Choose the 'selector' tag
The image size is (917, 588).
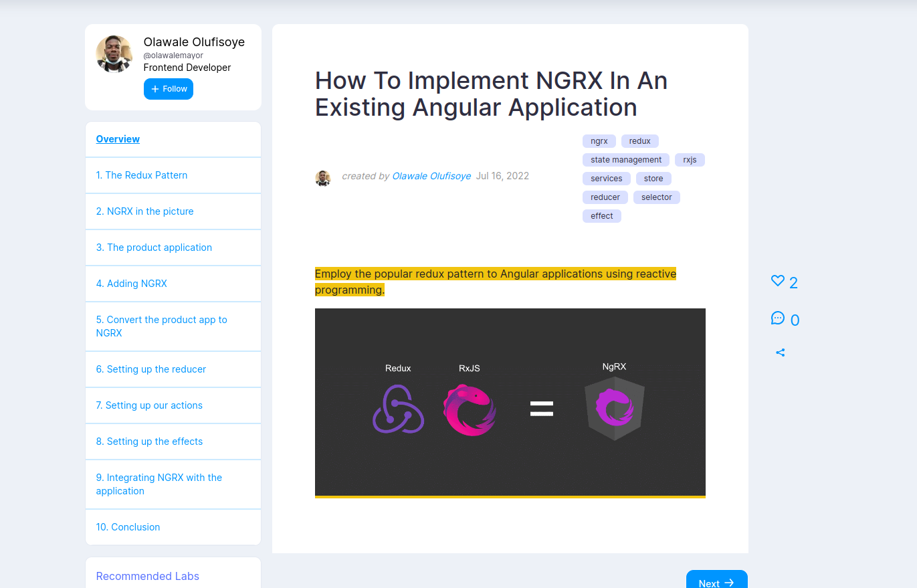[657, 197]
